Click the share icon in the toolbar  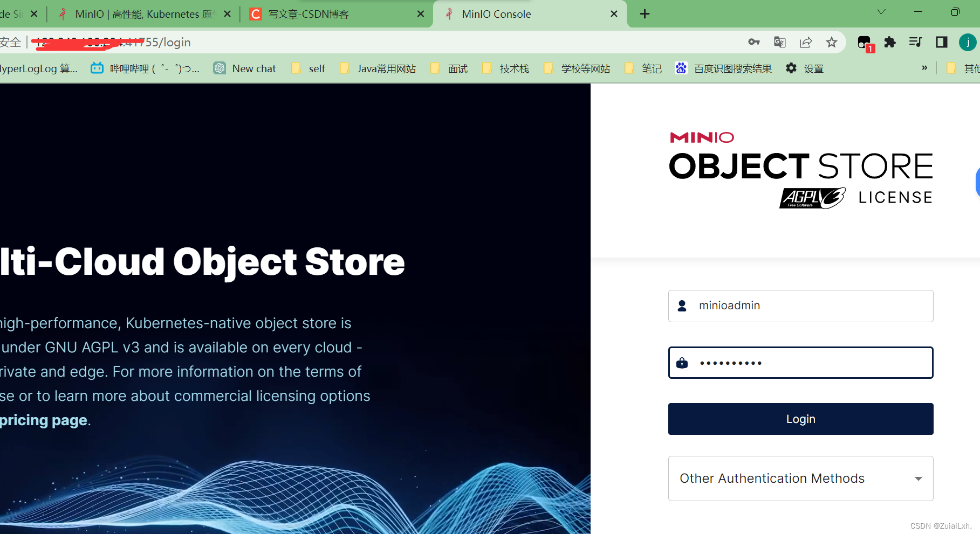coord(806,42)
